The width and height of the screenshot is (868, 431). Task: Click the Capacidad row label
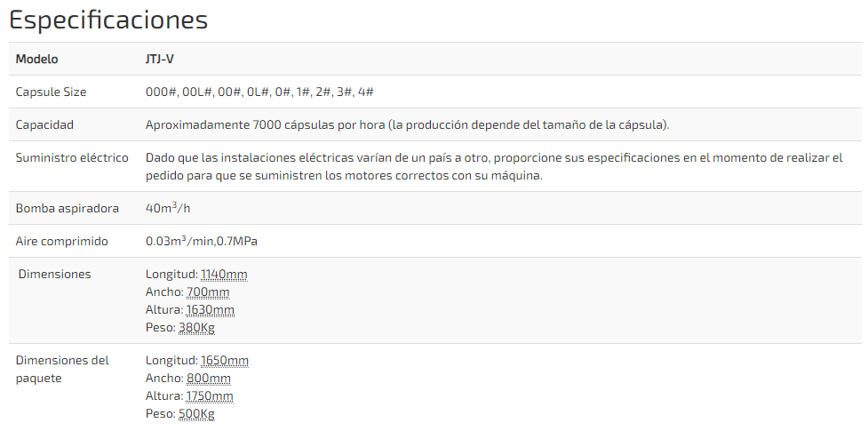[x=44, y=125]
